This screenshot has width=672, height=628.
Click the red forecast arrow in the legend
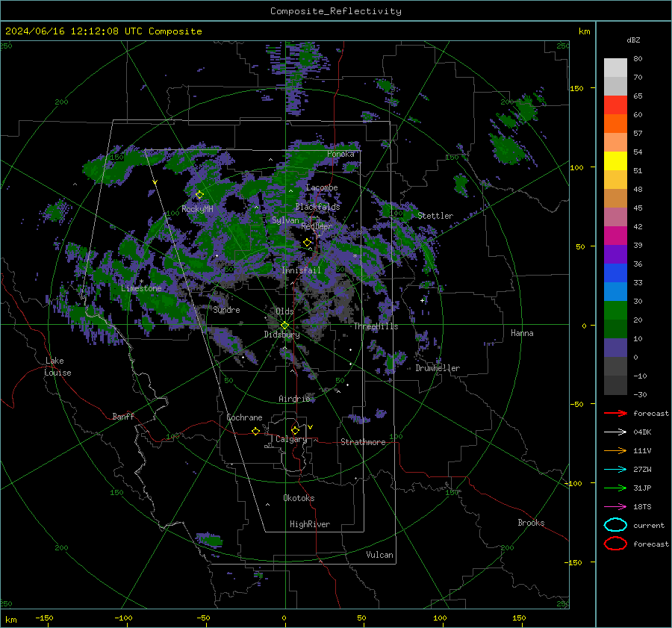coord(615,413)
